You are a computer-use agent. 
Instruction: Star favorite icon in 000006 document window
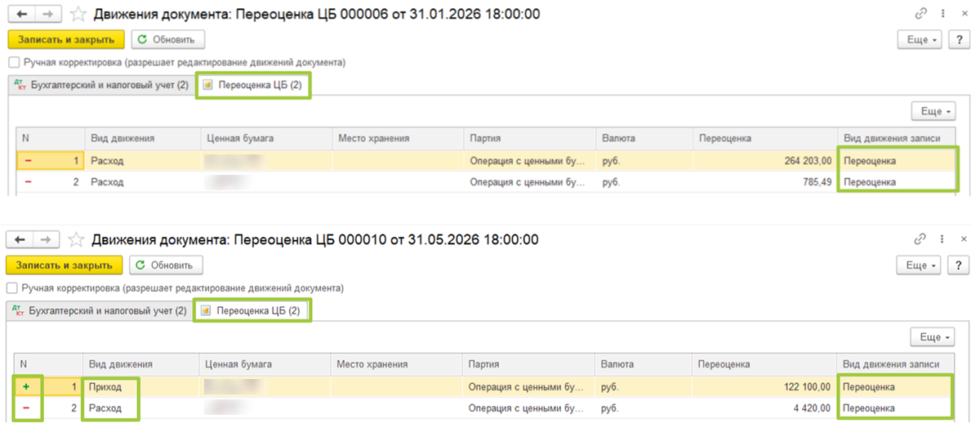coord(78,14)
